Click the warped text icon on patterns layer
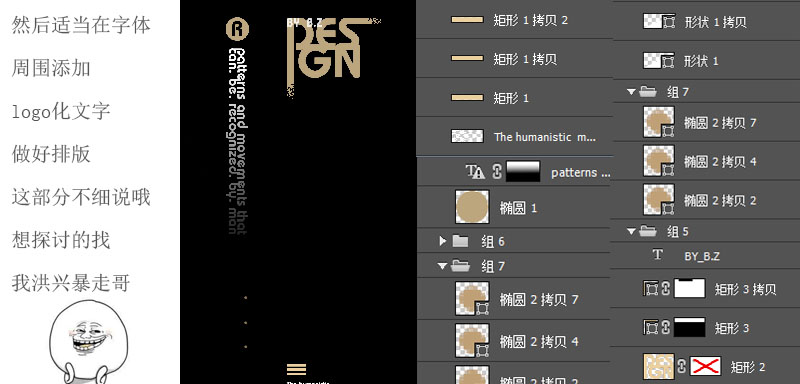The width and height of the screenshot is (800, 384). [x=475, y=172]
